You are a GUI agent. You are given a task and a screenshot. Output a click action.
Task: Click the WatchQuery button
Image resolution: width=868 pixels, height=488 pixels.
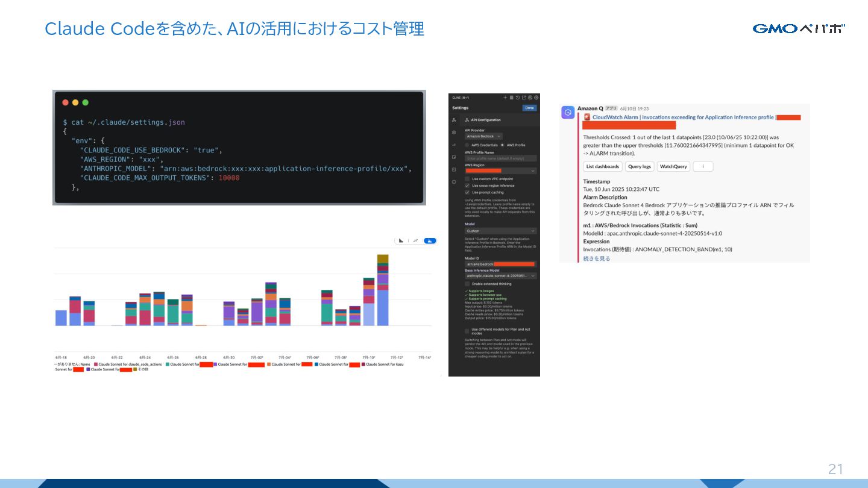click(673, 166)
